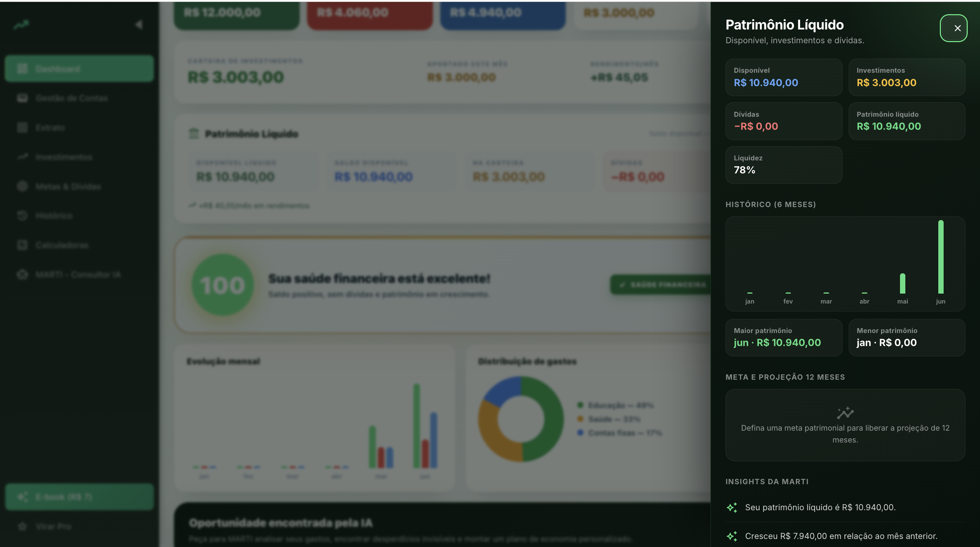Image resolution: width=980 pixels, height=547 pixels.
Task: Click Virar Pro at sidebar bottom
Action: pyautogui.click(x=79, y=526)
